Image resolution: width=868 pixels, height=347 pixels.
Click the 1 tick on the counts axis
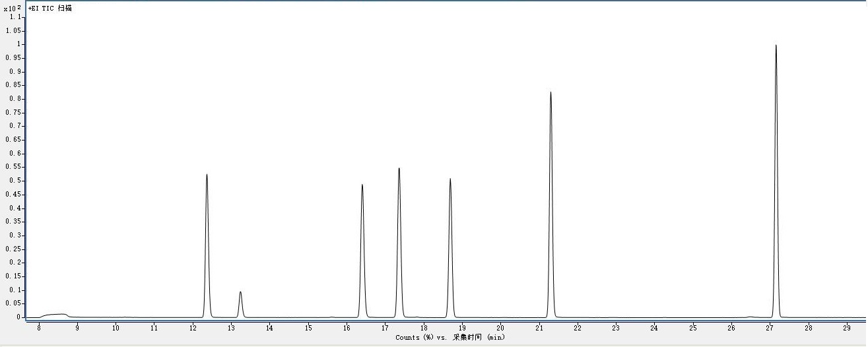19,44
